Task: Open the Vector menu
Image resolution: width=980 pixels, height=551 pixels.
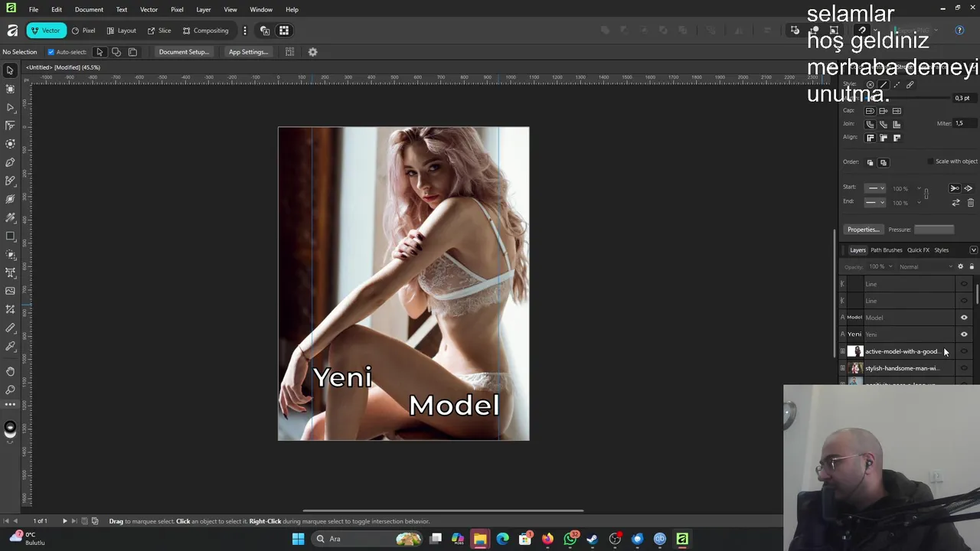Action: coord(149,9)
